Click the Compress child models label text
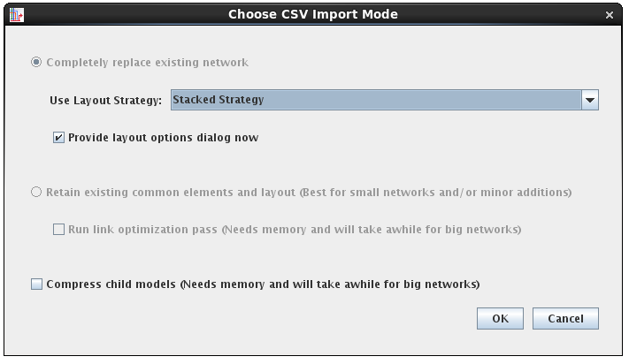This screenshot has width=629, height=364. point(263,284)
